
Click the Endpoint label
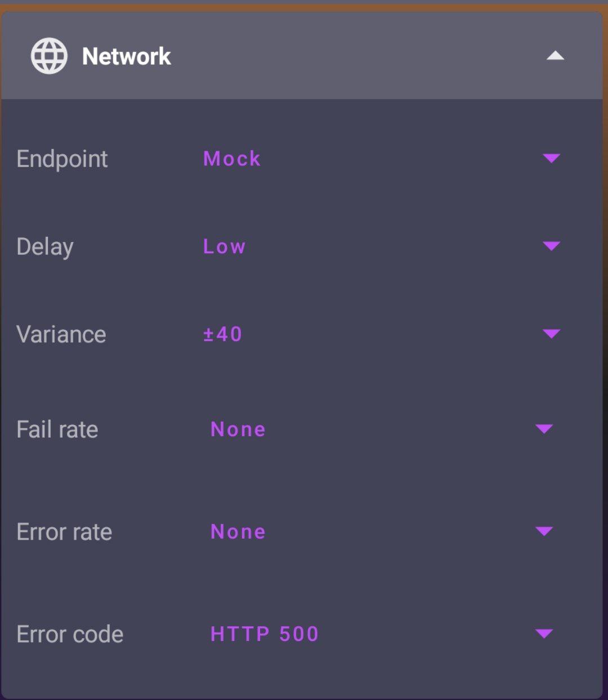[62, 159]
